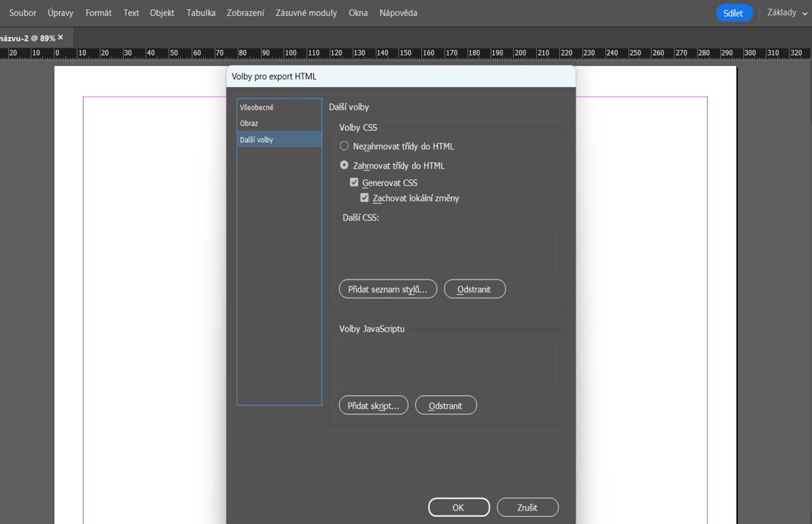This screenshot has width=812, height=524.
Task: Toggle Zachovat lokální změny checkbox
Action: 364,198
